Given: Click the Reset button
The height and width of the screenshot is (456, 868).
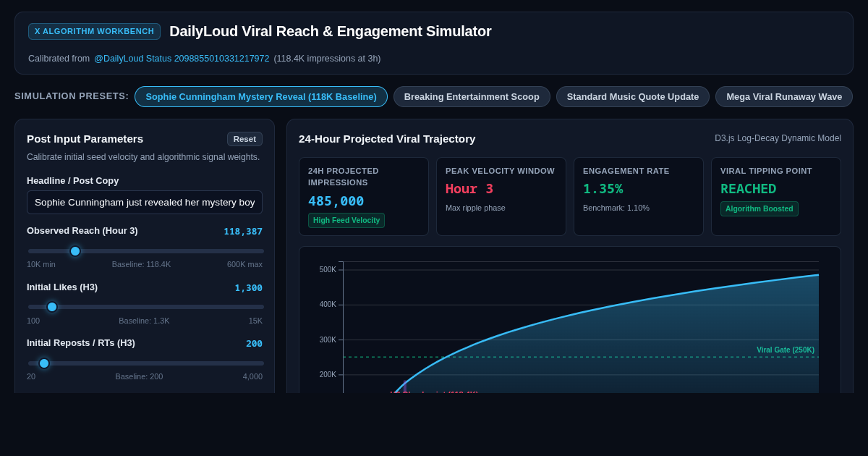Looking at the screenshot, I should tap(244, 139).
